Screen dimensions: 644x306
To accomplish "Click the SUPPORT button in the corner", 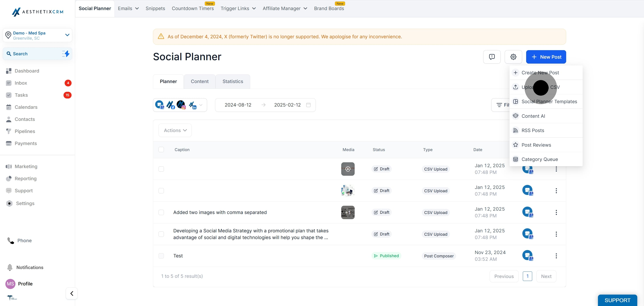I will 617,300.
